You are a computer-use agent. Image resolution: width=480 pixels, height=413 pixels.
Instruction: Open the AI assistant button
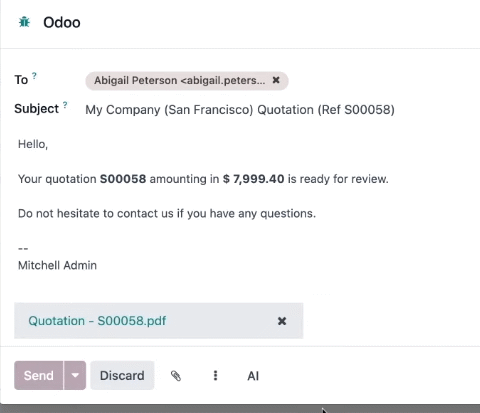(253, 376)
